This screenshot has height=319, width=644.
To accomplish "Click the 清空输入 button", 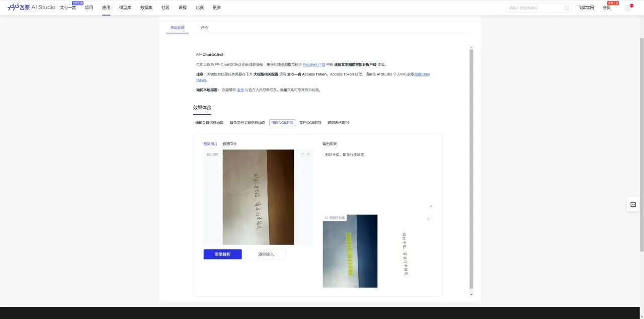I will tap(266, 254).
